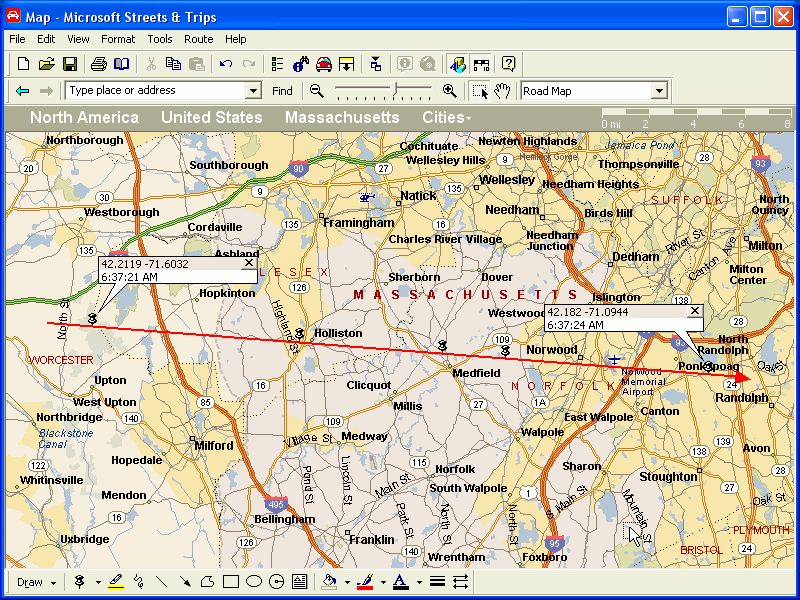The width and height of the screenshot is (800, 600).
Task: Click the import data down-arrow icon
Action: (x=346, y=64)
